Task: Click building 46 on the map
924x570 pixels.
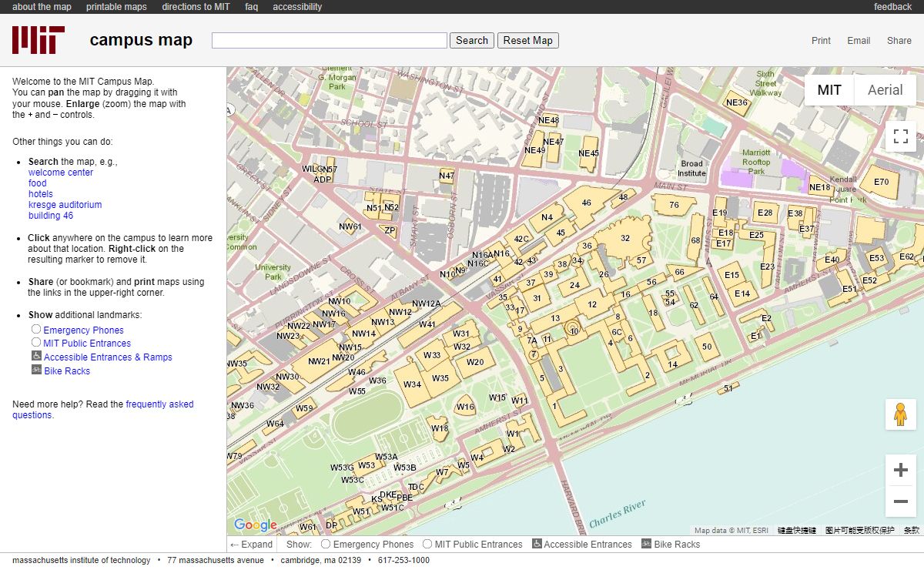Action: [587, 203]
